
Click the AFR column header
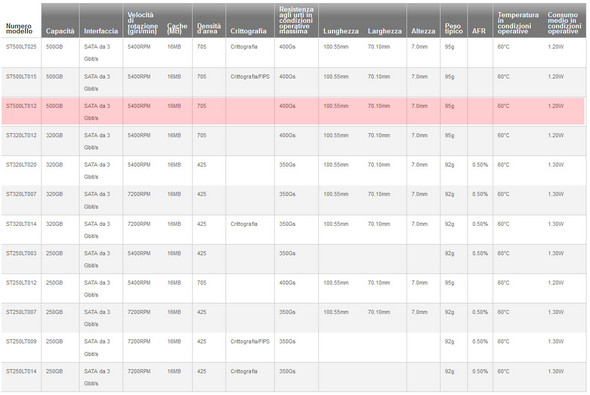point(479,31)
